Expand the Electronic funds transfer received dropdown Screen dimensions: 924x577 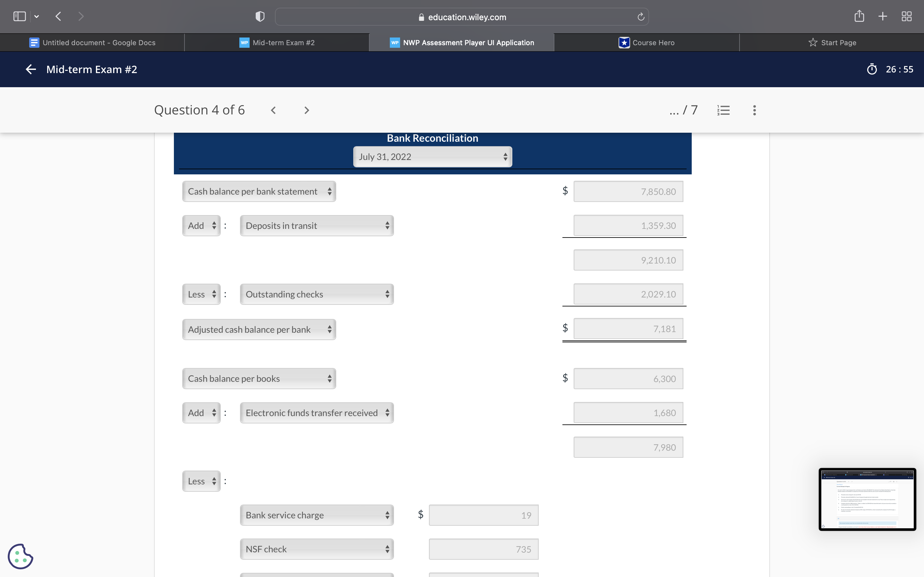tap(317, 413)
